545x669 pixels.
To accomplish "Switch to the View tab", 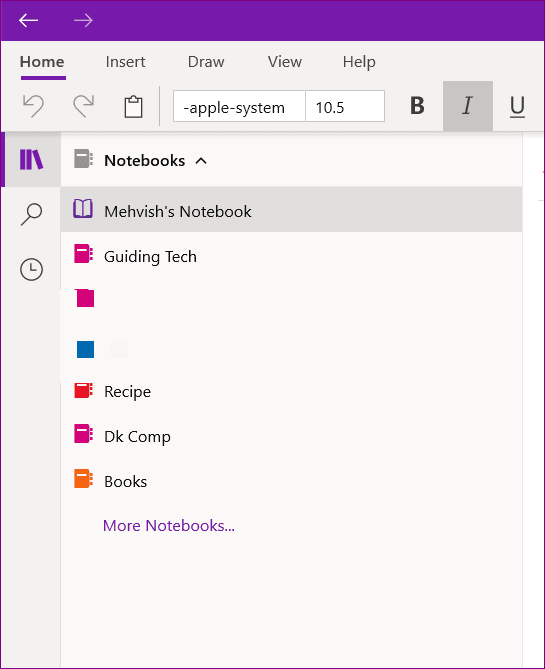I will pyautogui.click(x=285, y=62).
